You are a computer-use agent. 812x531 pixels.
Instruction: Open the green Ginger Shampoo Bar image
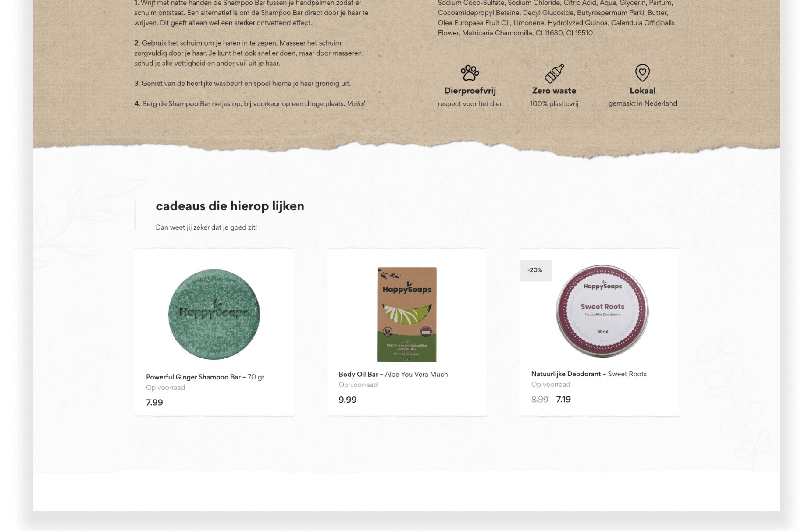(x=214, y=314)
